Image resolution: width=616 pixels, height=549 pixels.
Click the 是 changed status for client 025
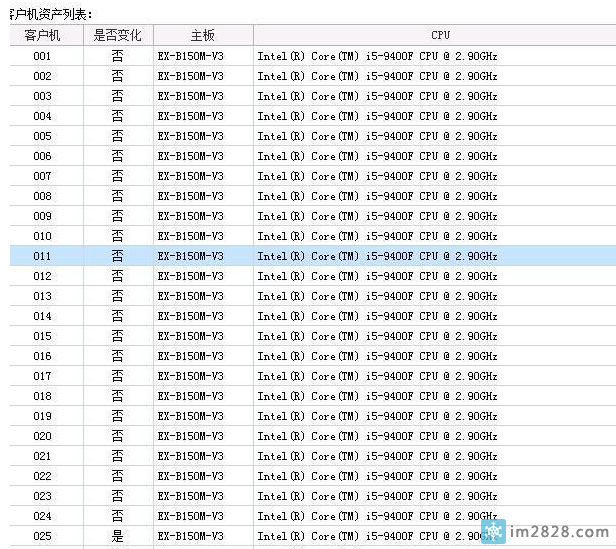tap(117, 536)
